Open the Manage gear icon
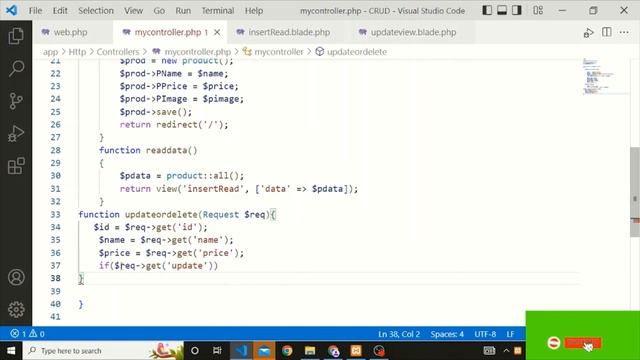The width and height of the screenshot is (640, 360). pyautogui.click(x=16, y=309)
